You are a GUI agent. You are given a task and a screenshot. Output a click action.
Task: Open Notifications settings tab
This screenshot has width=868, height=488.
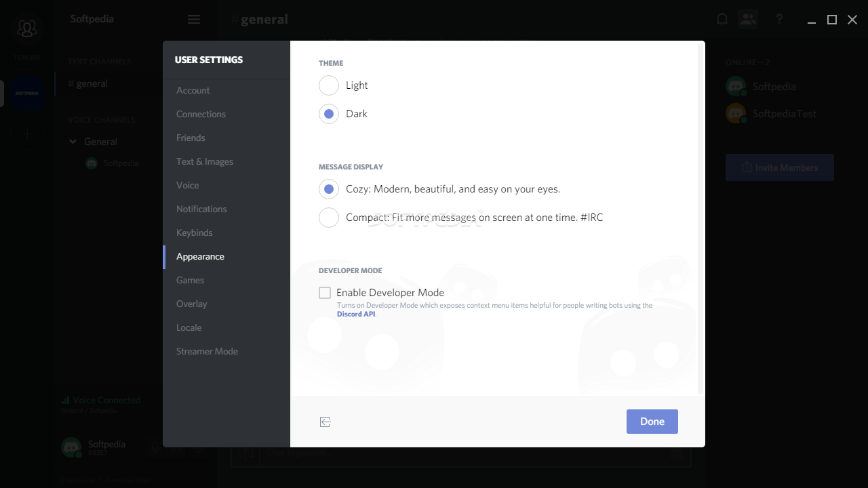pyautogui.click(x=226, y=209)
